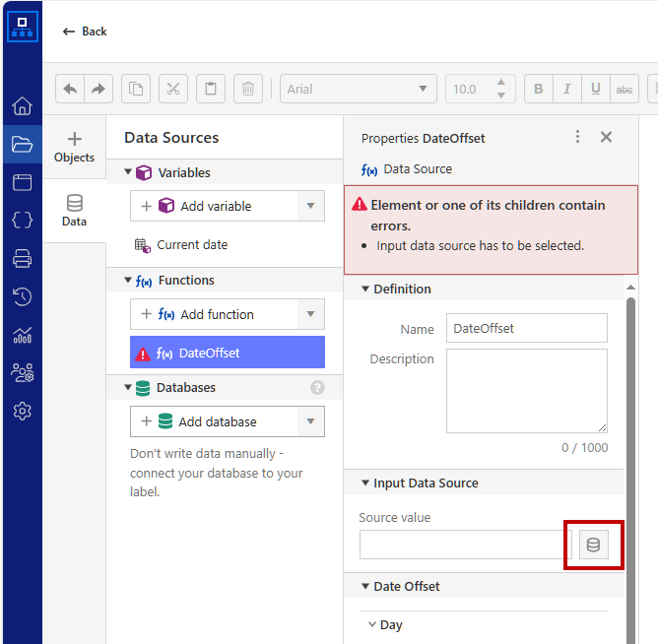The image size is (658, 644).
Task: Go Back to previous page
Action: click(85, 32)
